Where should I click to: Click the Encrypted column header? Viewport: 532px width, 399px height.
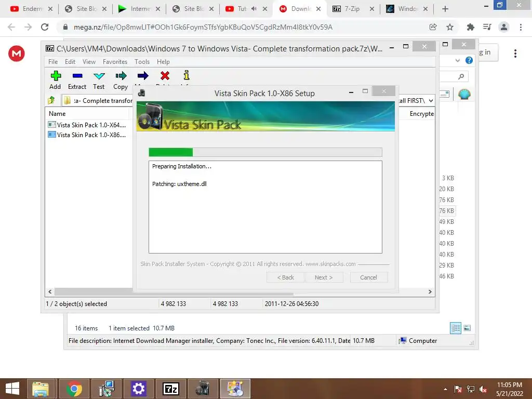click(x=422, y=114)
